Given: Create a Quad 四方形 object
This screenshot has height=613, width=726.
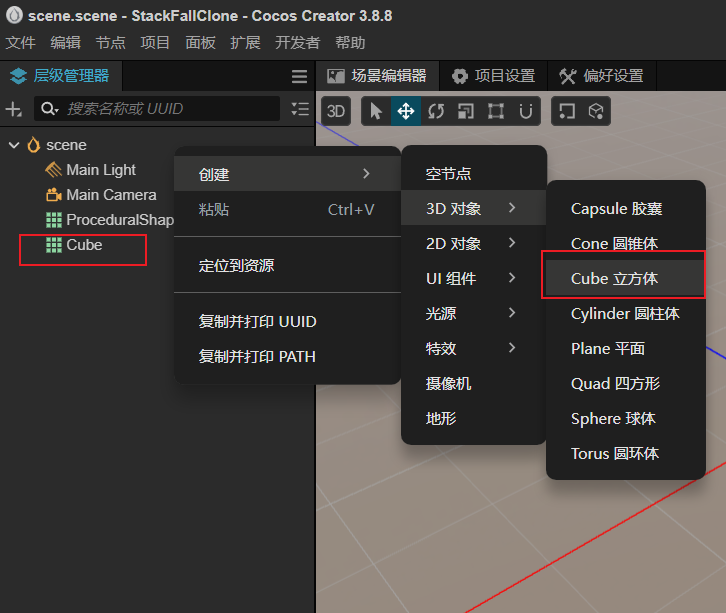Looking at the screenshot, I should tap(626, 383).
